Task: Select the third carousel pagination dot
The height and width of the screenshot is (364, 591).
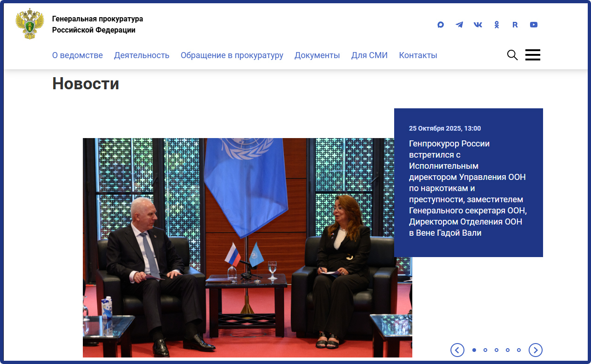Action: [x=496, y=350]
